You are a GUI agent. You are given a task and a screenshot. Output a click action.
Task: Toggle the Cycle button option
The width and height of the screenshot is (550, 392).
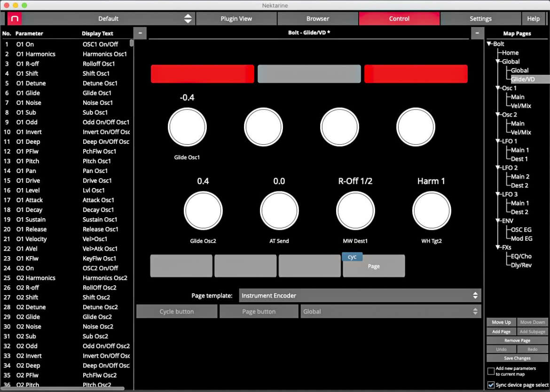pos(176,311)
